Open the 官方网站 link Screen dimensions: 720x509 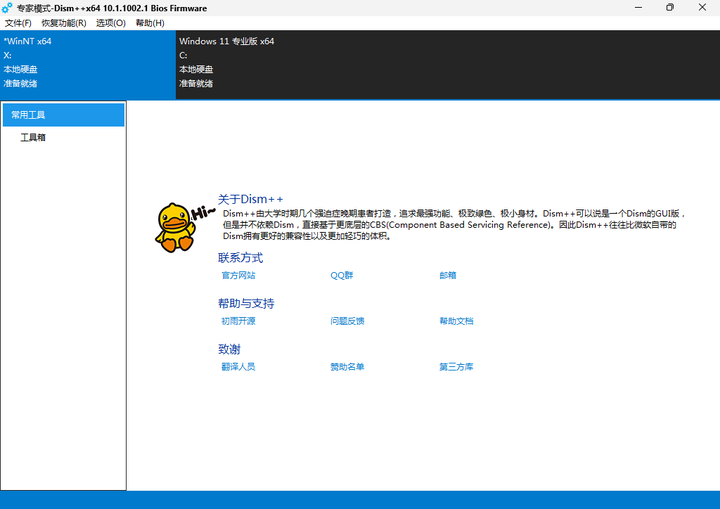(238, 275)
